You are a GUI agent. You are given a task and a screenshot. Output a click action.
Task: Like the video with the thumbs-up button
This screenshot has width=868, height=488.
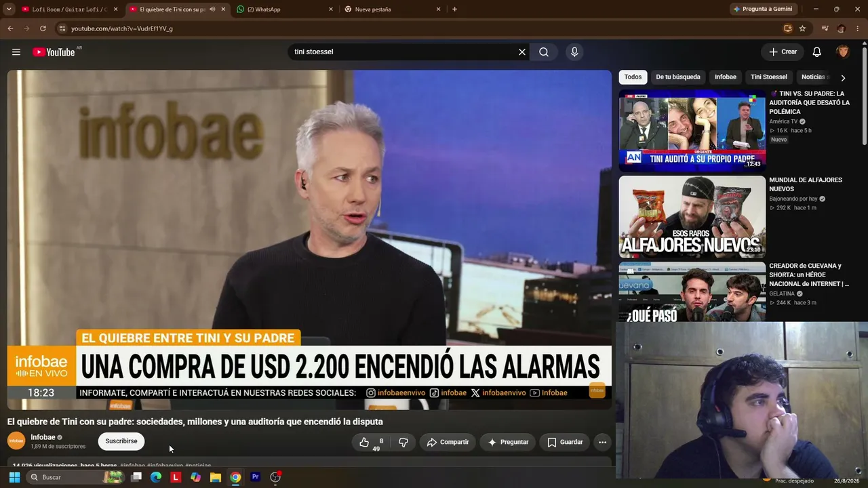tap(370, 443)
